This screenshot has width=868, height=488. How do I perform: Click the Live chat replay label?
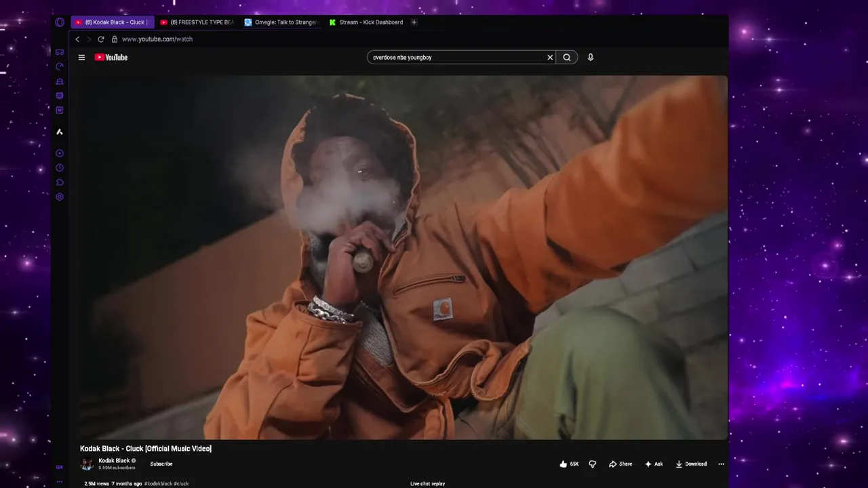click(x=428, y=484)
